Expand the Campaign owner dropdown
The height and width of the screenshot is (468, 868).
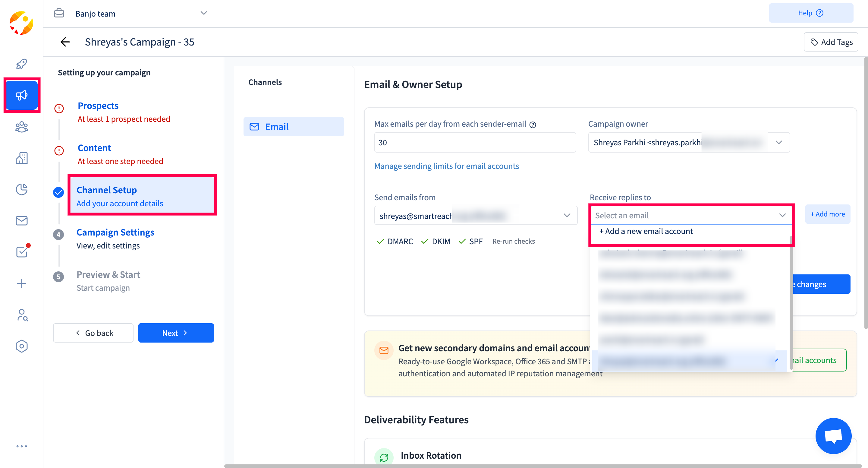(778, 142)
